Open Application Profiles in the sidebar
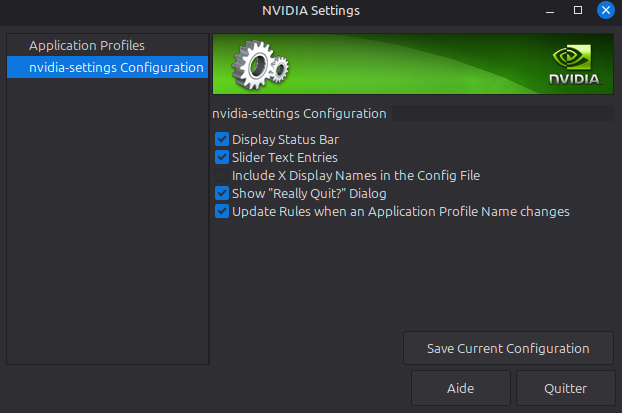The image size is (622, 413). [86, 46]
